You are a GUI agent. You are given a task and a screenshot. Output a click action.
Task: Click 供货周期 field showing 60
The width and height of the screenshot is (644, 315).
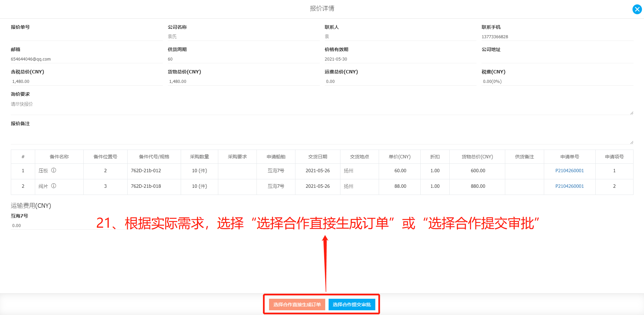(244, 59)
